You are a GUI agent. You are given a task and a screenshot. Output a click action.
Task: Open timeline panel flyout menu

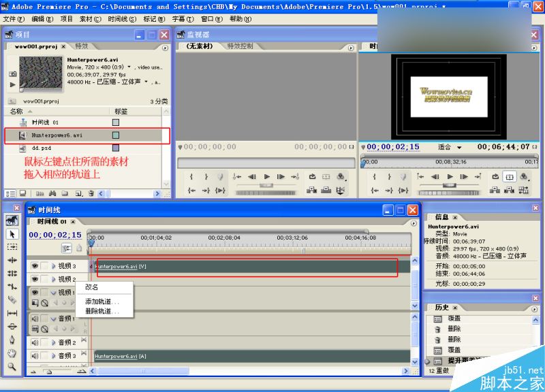coord(414,223)
